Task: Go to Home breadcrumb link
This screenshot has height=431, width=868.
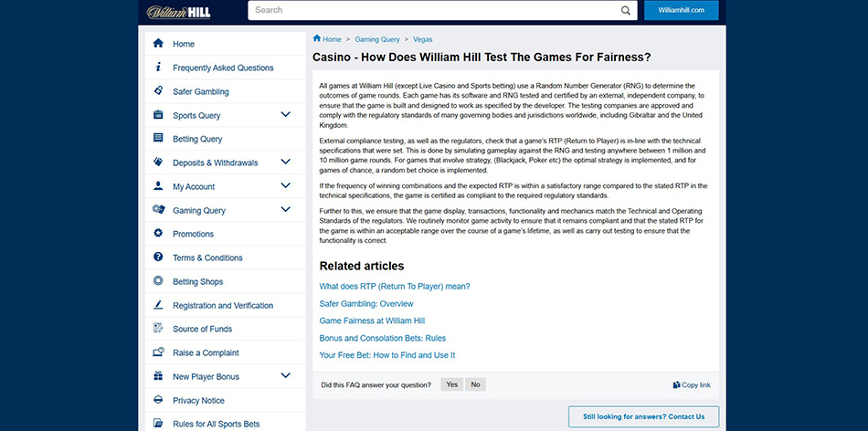Action: point(333,39)
